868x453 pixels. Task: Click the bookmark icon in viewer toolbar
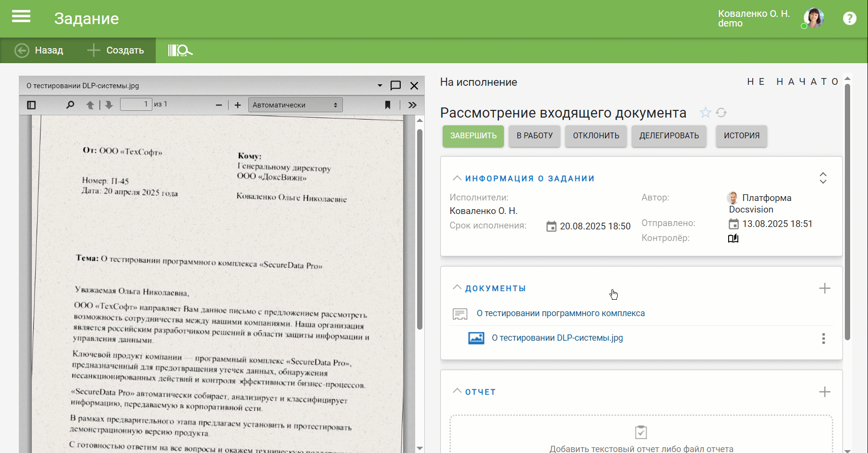coord(388,105)
